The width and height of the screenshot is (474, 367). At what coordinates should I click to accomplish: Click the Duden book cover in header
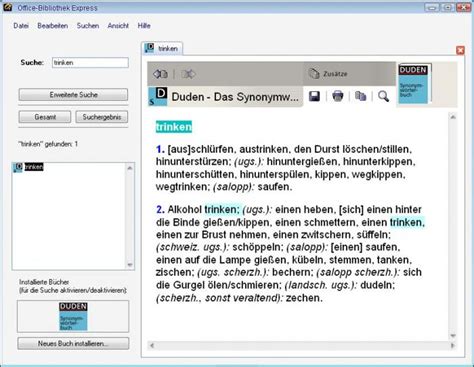[414, 83]
